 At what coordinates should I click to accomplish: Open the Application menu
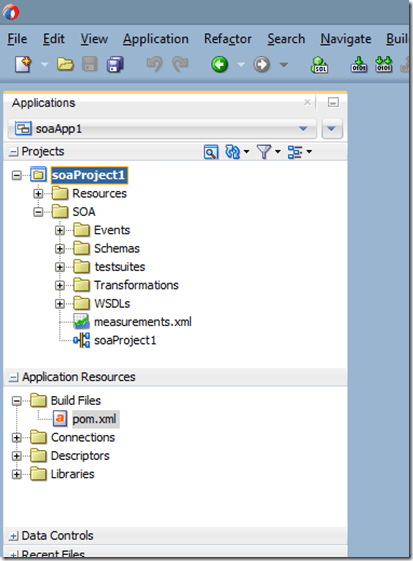click(x=156, y=39)
